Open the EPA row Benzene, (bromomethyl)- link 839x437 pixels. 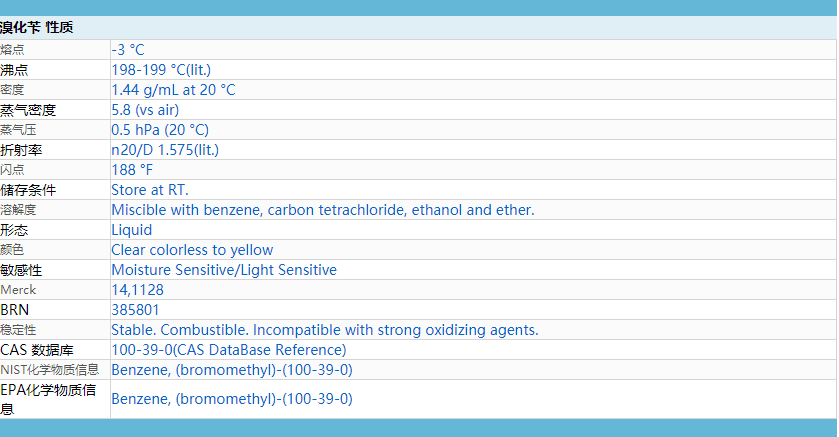tap(232, 399)
